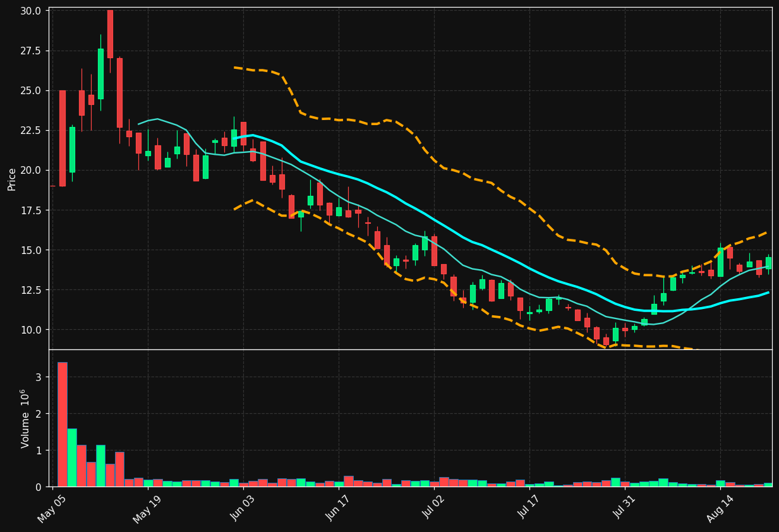
Task: Click the 'Volume 10⁶' y-axis title
Action: [x=25, y=418]
